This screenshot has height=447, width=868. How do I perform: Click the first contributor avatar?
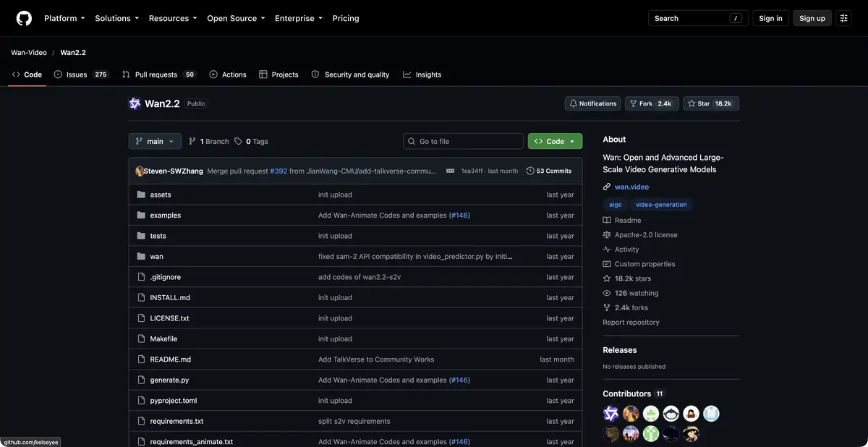pos(611,414)
